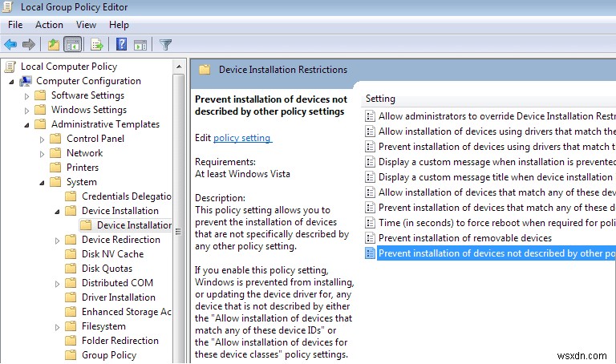Click the Folder Redirection folder icon

coord(71,341)
